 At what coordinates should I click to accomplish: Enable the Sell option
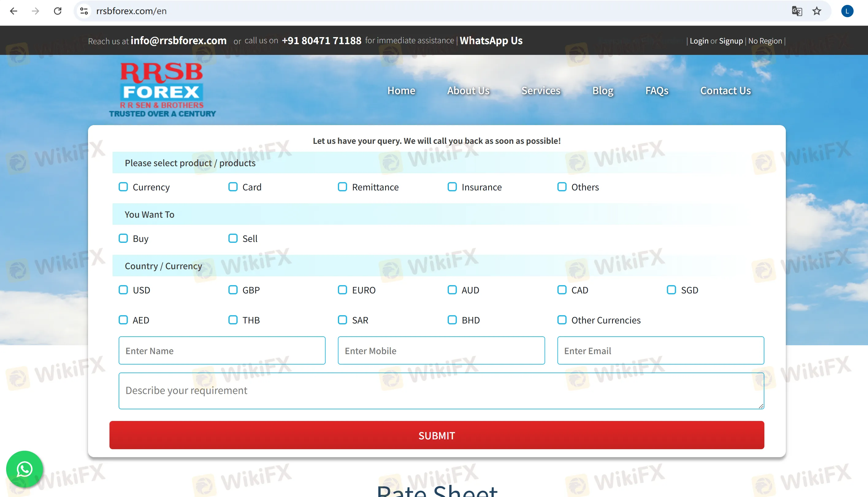point(233,238)
